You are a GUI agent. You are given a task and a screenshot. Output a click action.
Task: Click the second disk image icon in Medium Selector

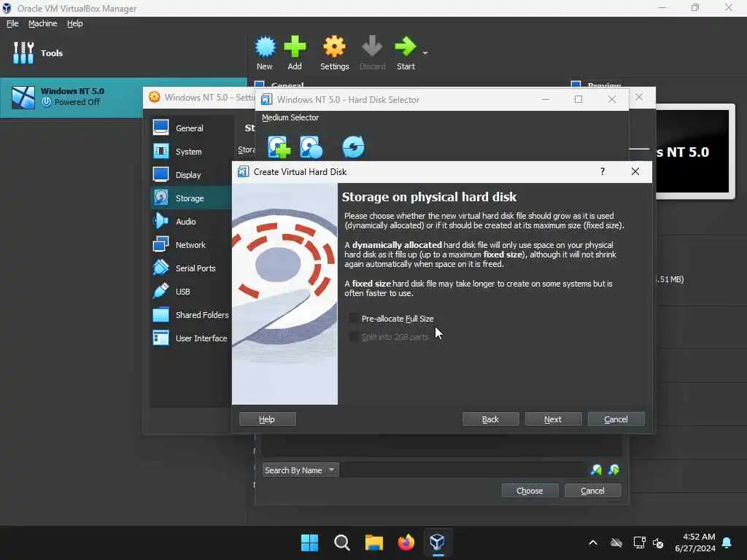click(x=311, y=147)
